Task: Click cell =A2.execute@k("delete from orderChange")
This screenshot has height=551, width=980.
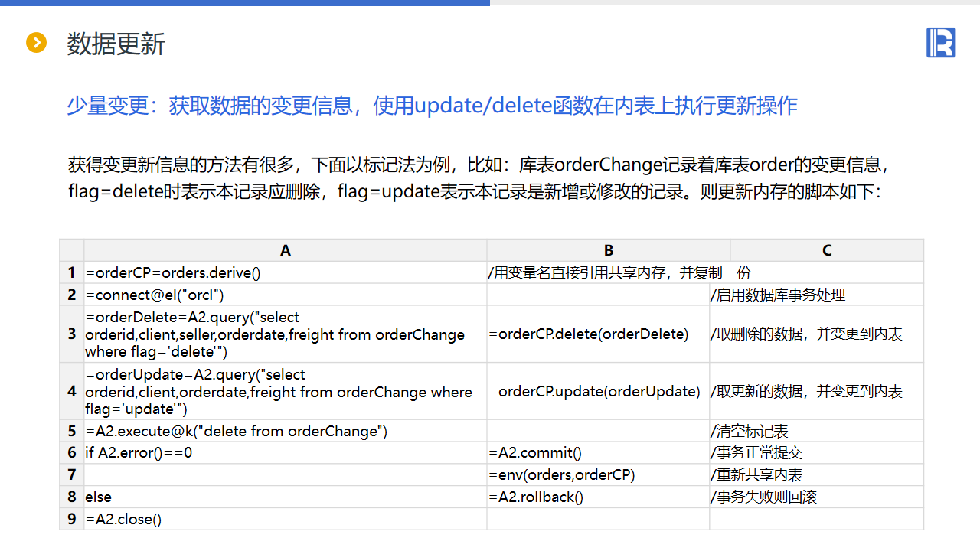Action: [x=286, y=431]
